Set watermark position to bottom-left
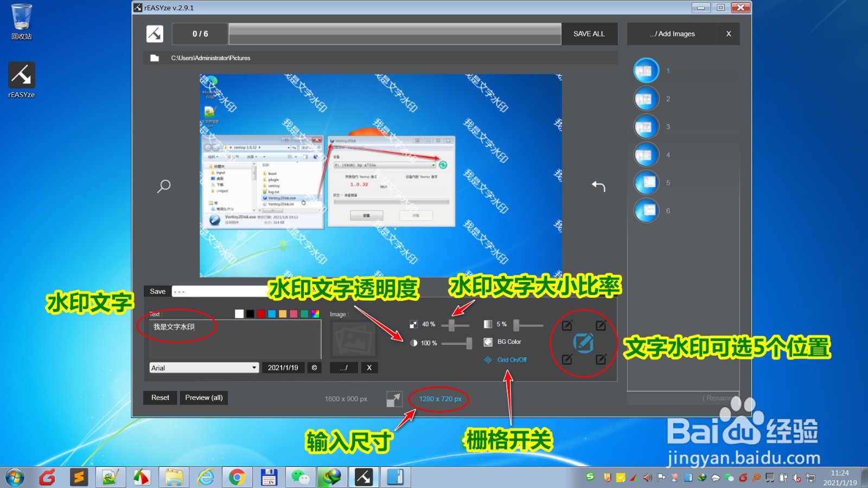 [x=567, y=359]
